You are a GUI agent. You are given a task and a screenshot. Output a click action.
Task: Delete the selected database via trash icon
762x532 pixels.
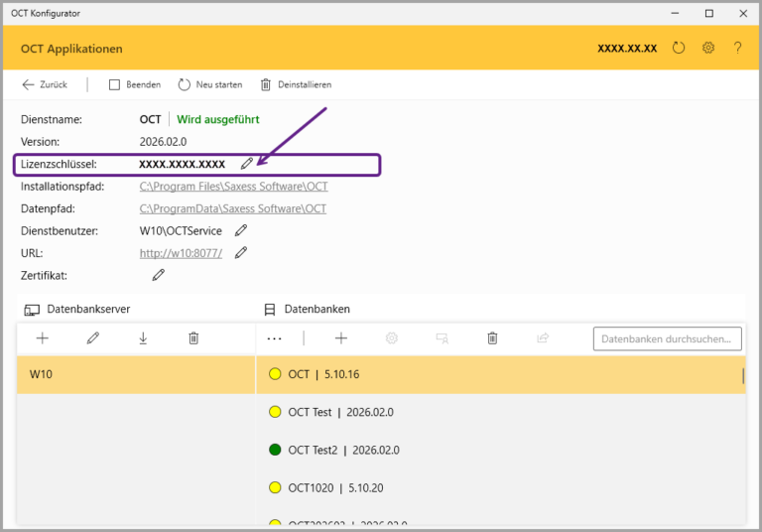pos(492,338)
